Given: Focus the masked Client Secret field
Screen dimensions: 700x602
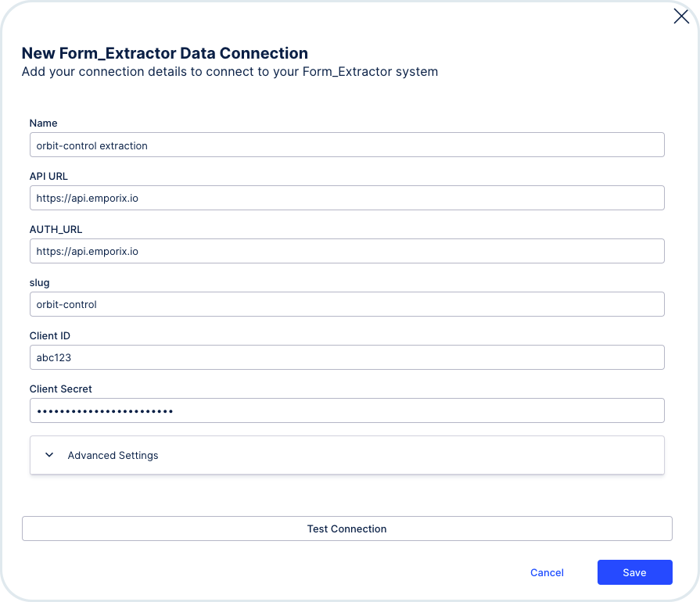Looking at the screenshot, I should point(347,410).
